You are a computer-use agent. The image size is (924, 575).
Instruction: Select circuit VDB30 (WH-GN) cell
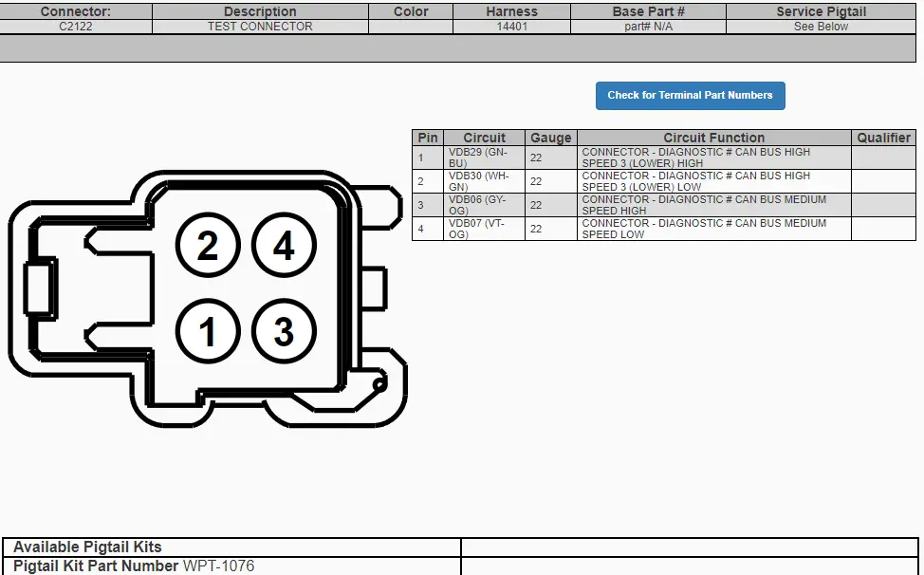pos(485,181)
